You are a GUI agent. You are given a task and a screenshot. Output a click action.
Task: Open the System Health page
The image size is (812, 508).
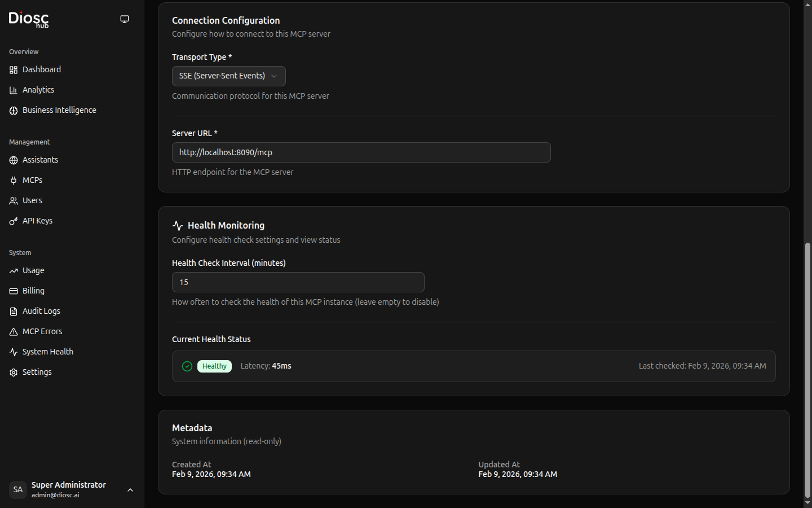[47, 352]
